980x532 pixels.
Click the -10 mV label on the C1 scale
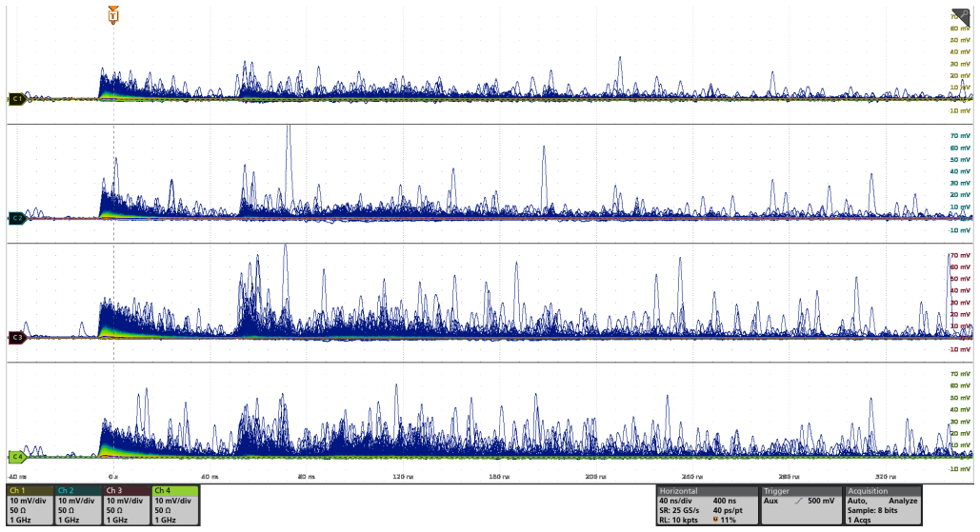[x=960, y=110]
